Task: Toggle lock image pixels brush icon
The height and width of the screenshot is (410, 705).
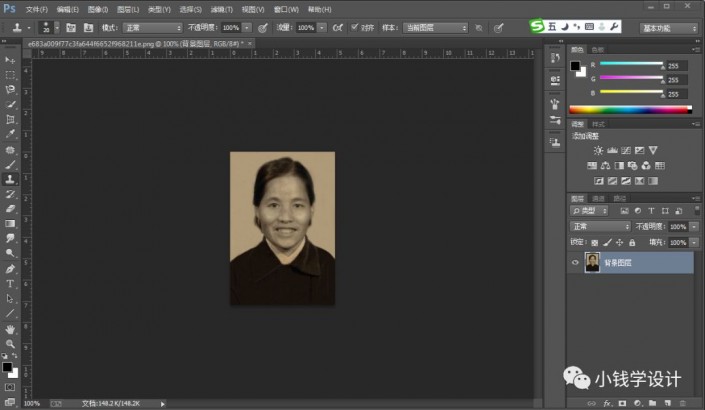Action: 607,243
